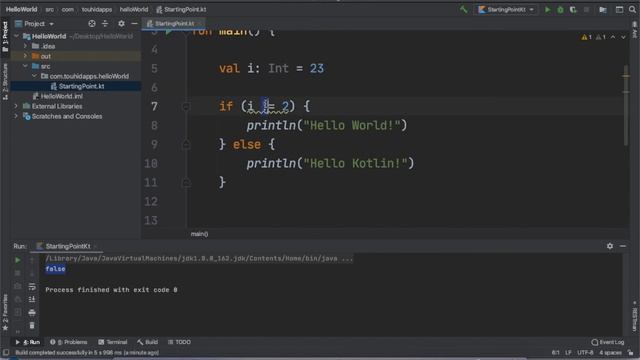This screenshot has width=640, height=360.
Task: Collapse the HelloWorld root folder
Action: pos(16,36)
